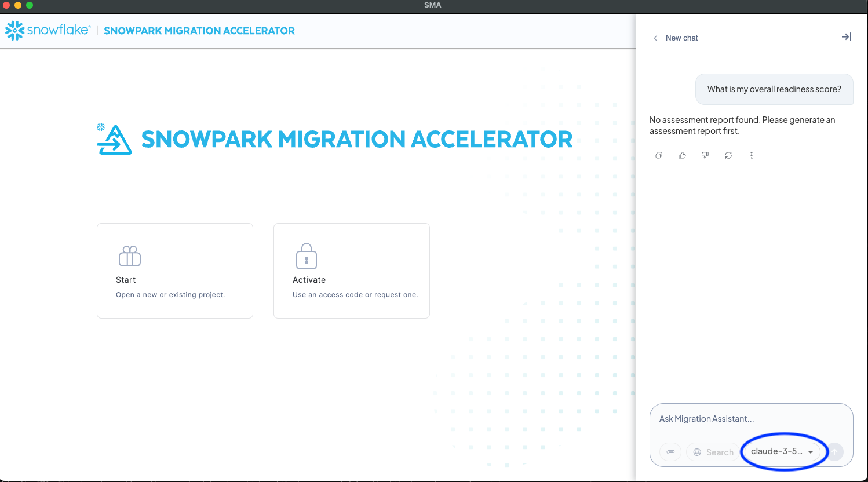Open the claude-3-5 model dropdown

pyautogui.click(x=782, y=451)
